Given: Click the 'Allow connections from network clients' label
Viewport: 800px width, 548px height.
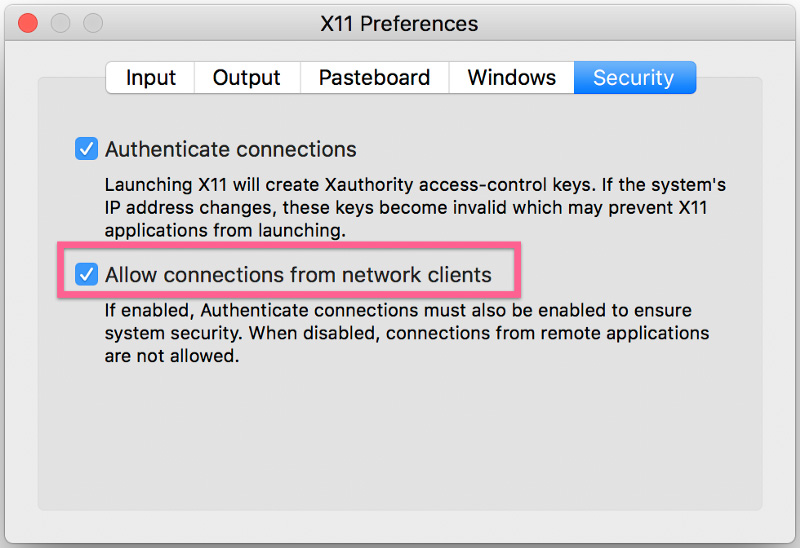Looking at the screenshot, I should coord(298,274).
